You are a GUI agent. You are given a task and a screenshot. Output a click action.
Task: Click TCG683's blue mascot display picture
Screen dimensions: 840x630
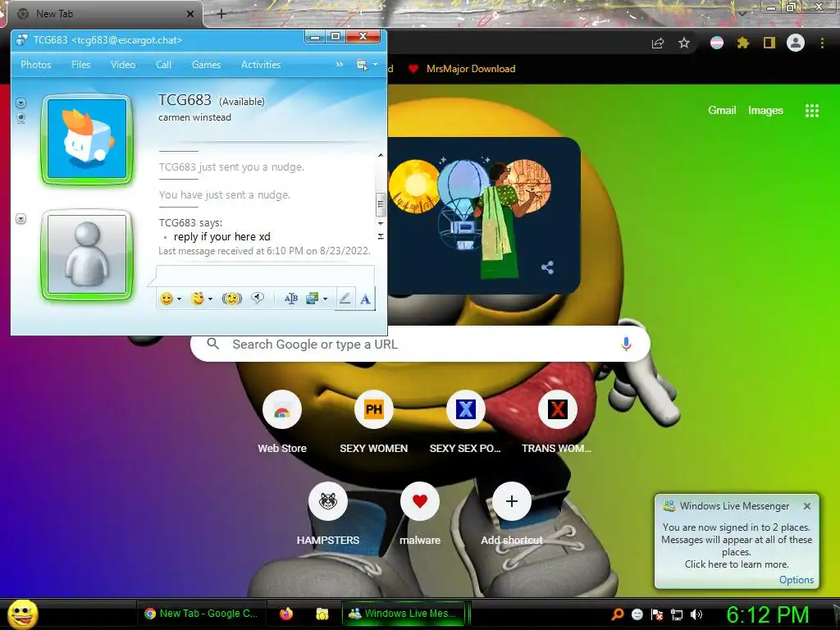pos(87,139)
